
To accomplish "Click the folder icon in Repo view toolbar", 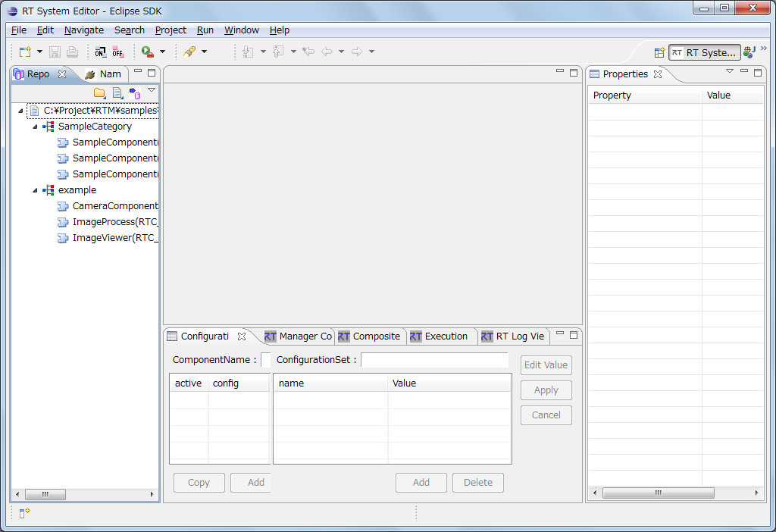I will (x=99, y=92).
